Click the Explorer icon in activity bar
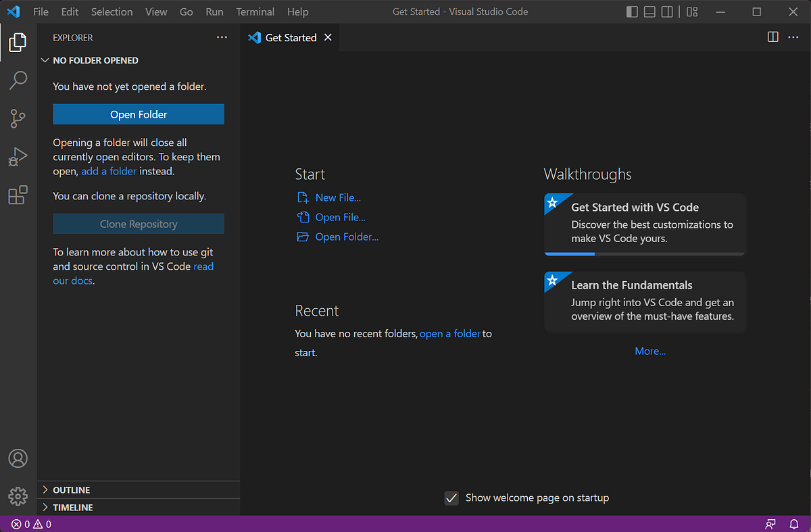This screenshot has height=532, width=811. (x=18, y=42)
